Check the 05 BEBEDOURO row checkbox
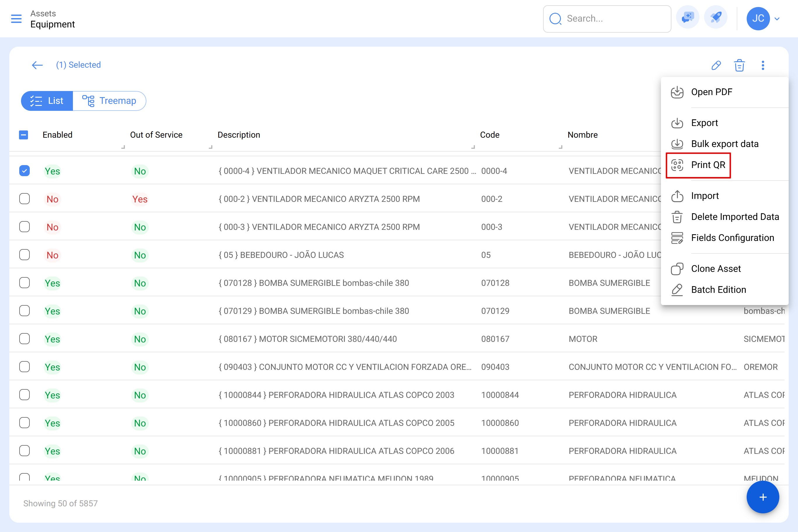Image resolution: width=798 pixels, height=532 pixels. tap(24, 255)
